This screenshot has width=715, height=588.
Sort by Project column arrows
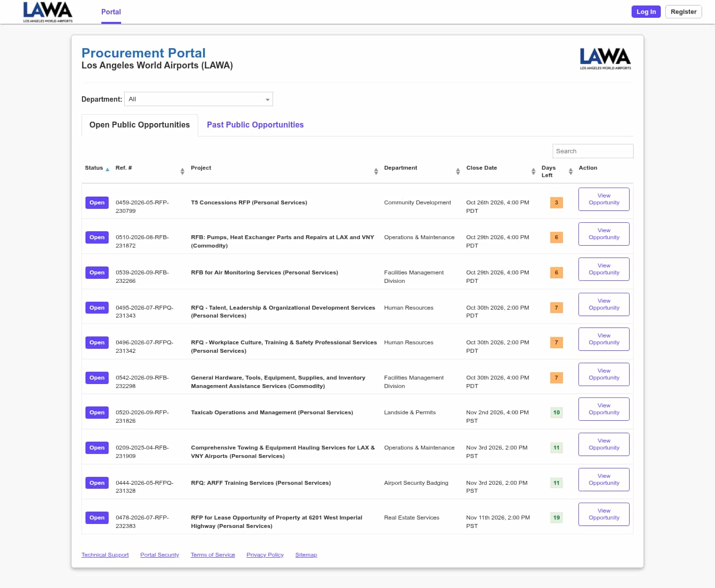point(376,171)
